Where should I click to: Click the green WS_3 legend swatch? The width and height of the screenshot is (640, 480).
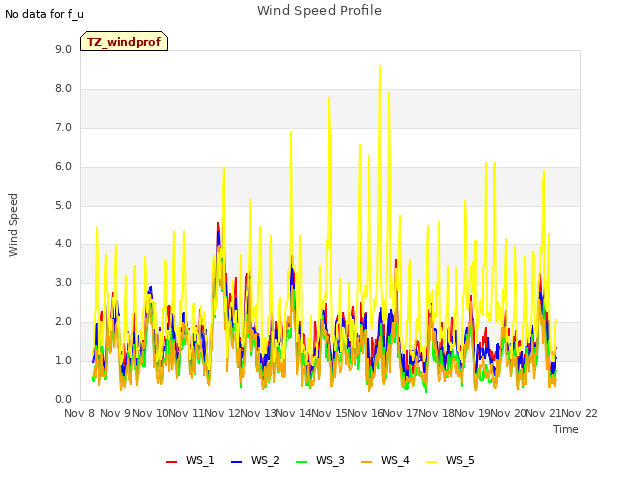tap(302, 462)
